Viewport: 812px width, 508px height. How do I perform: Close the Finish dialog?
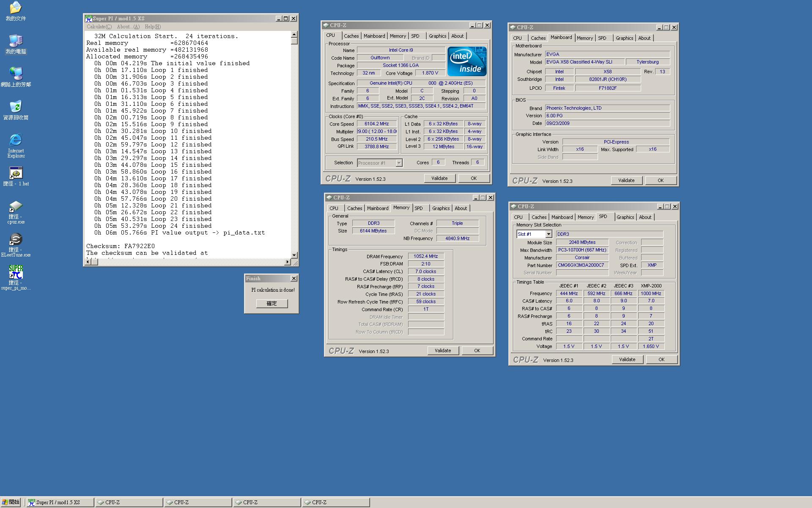click(x=294, y=279)
